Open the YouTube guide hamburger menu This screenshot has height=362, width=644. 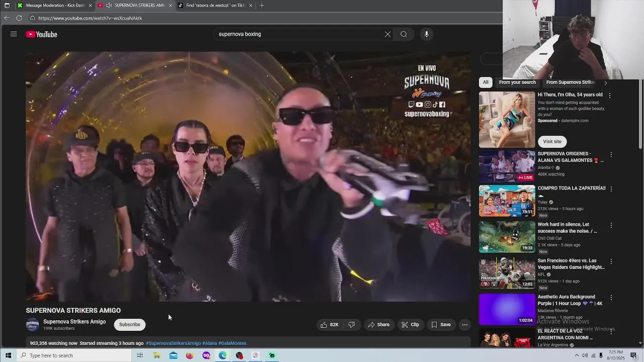tap(14, 34)
